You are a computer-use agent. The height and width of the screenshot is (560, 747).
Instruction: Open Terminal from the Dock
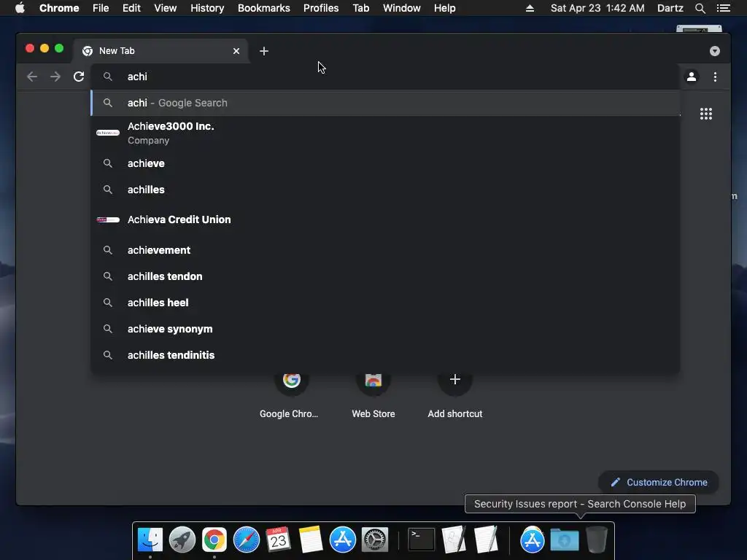pyautogui.click(x=422, y=540)
